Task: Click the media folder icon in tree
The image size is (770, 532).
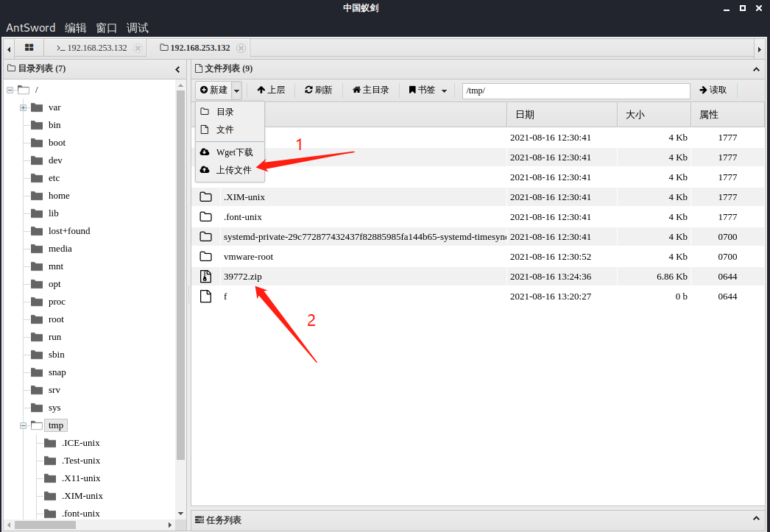Action: pyautogui.click(x=37, y=249)
